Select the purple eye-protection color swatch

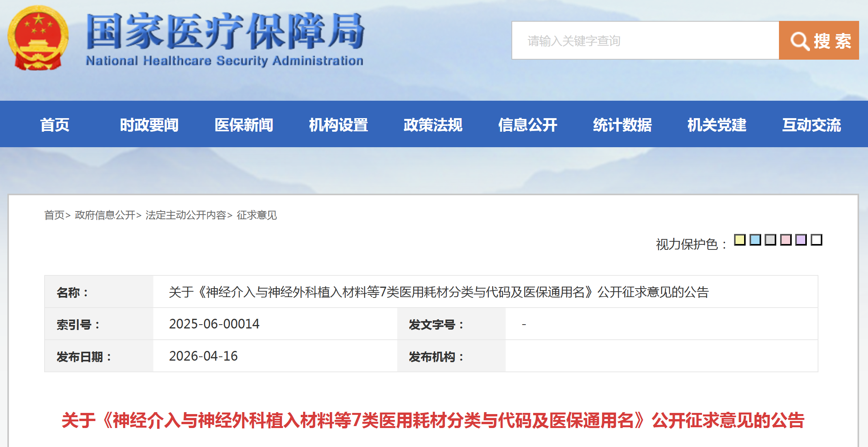tap(801, 241)
